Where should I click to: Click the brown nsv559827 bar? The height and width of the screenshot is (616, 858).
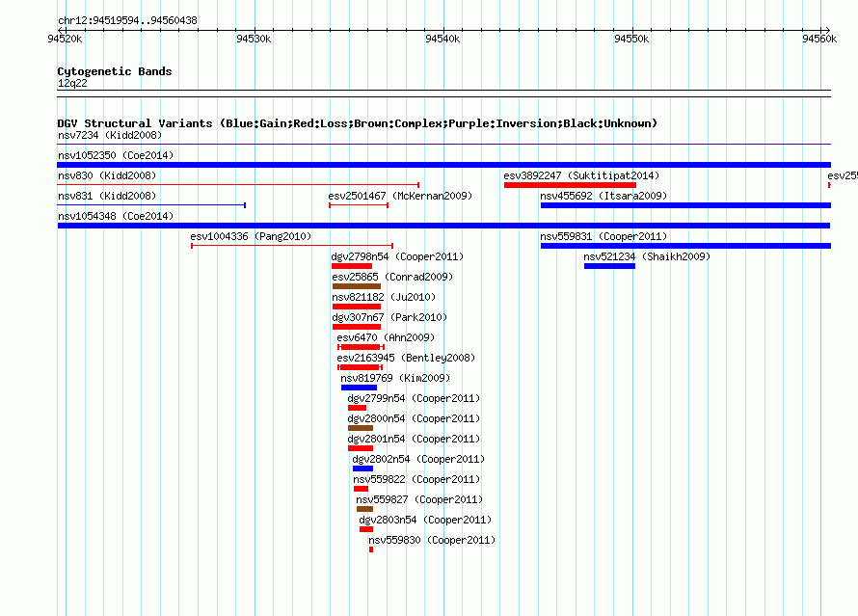pos(365,509)
